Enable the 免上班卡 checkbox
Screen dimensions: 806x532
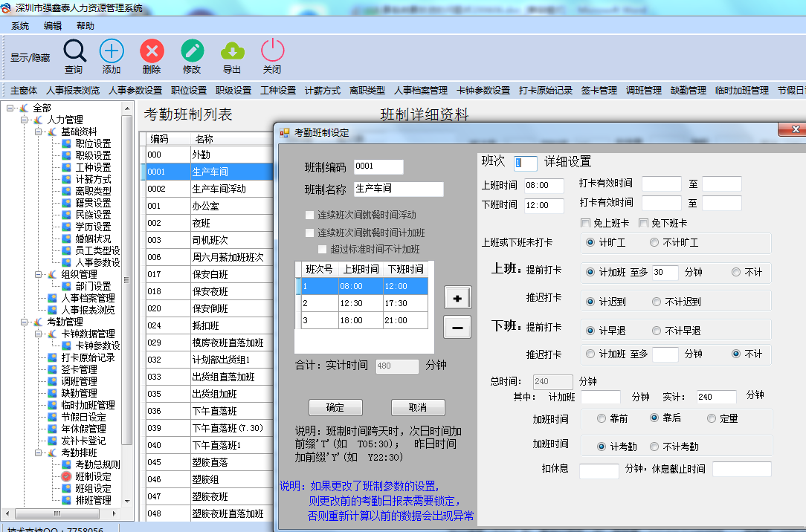pos(586,223)
